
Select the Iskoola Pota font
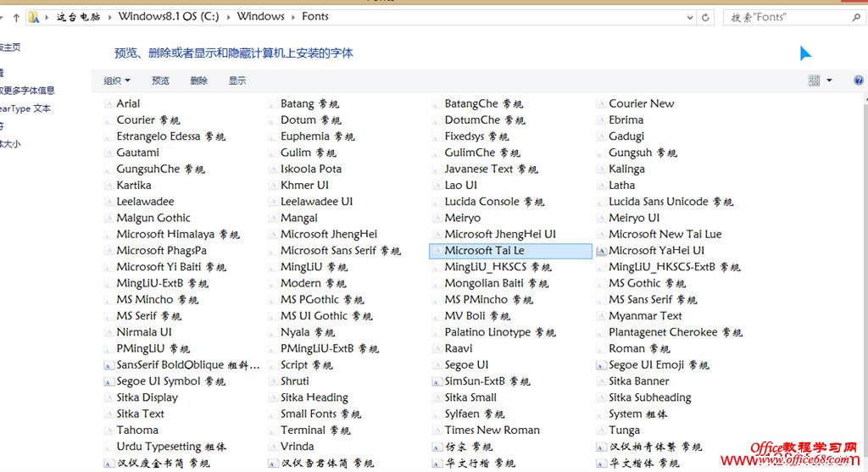311,169
